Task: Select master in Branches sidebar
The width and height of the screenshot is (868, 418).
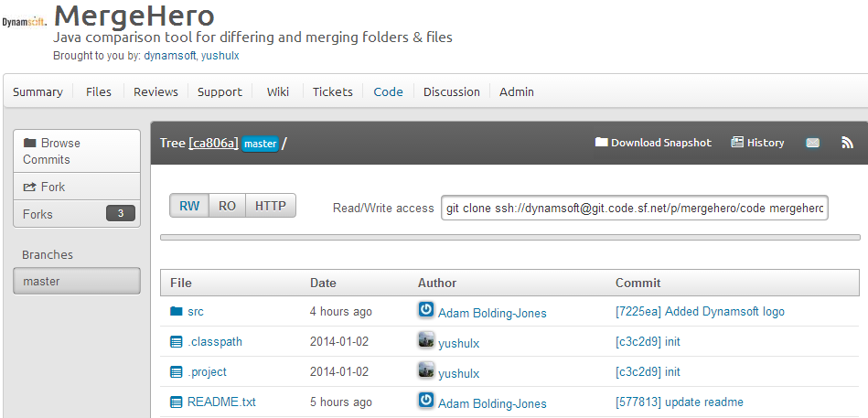Action: pos(77,282)
